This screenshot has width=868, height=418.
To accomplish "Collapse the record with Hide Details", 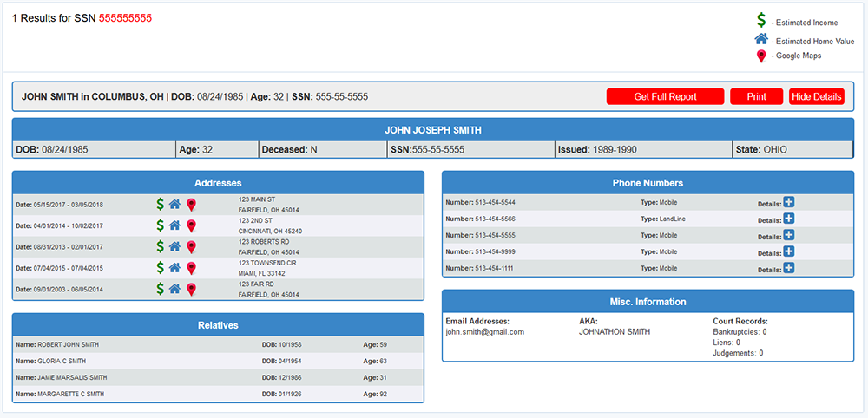I will coord(817,97).
